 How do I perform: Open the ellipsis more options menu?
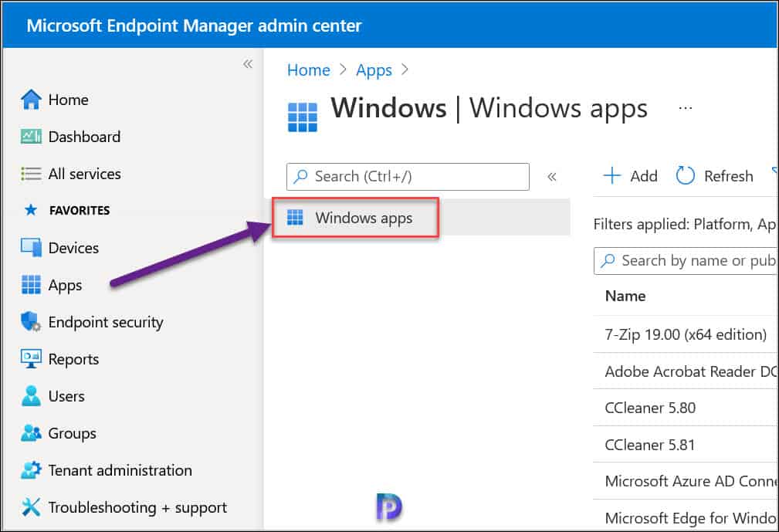pyautogui.click(x=686, y=108)
